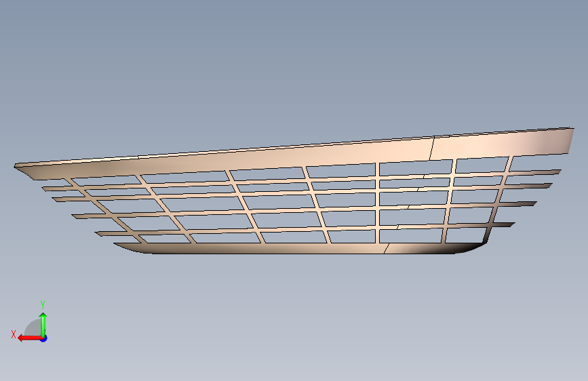Click the green Y axis arrow
The width and height of the screenshot is (588, 381).
click(x=43, y=324)
